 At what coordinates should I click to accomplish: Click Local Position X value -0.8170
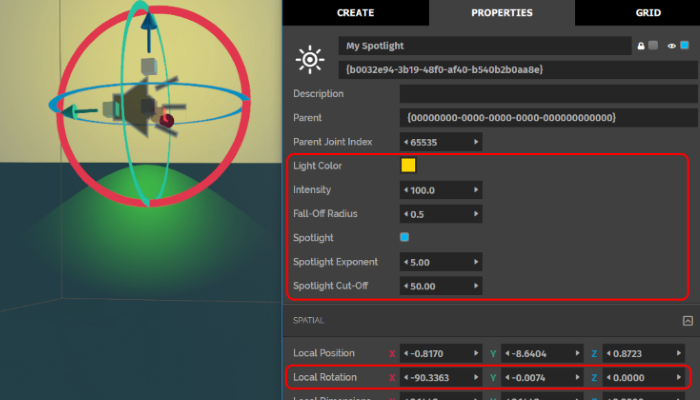click(427, 354)
